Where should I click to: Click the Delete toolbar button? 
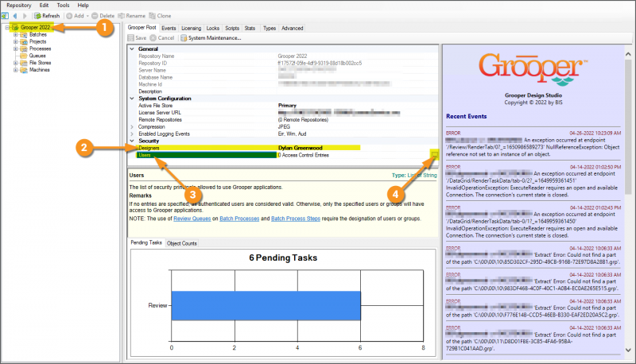tap(103, 16)
